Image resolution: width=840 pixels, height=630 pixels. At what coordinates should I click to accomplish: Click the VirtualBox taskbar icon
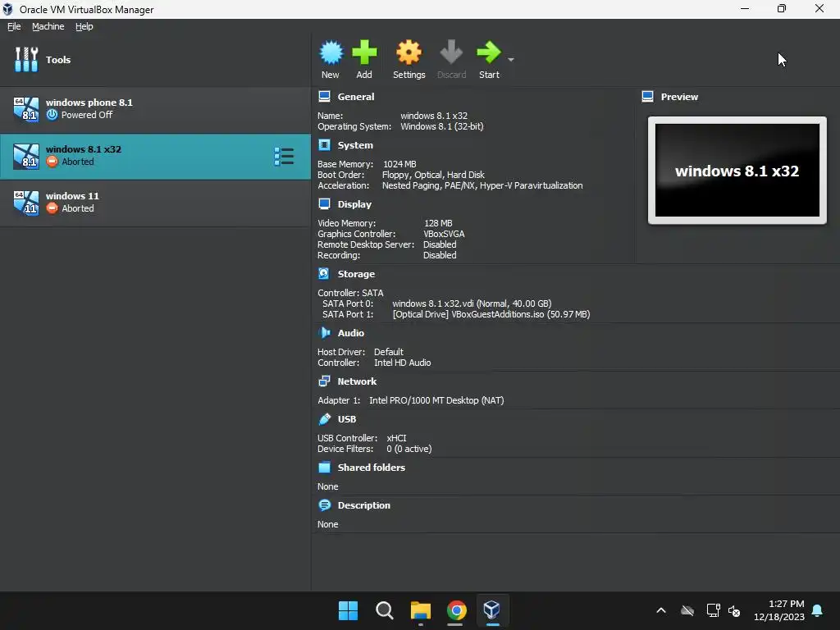pos(492,610)
